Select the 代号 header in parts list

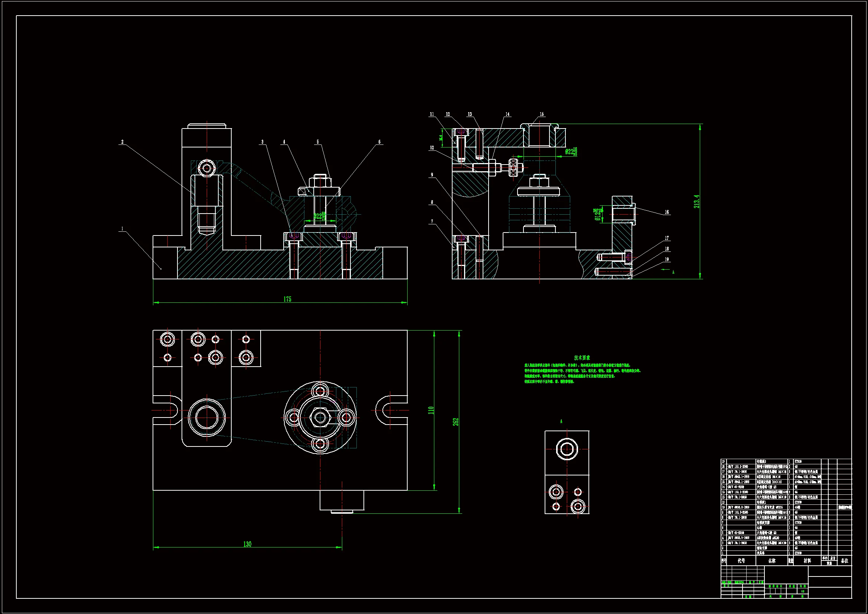click(x=741, y=561)
